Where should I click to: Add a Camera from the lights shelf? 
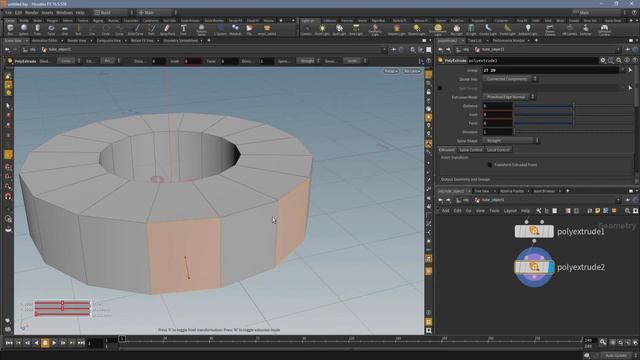point(307,29)
